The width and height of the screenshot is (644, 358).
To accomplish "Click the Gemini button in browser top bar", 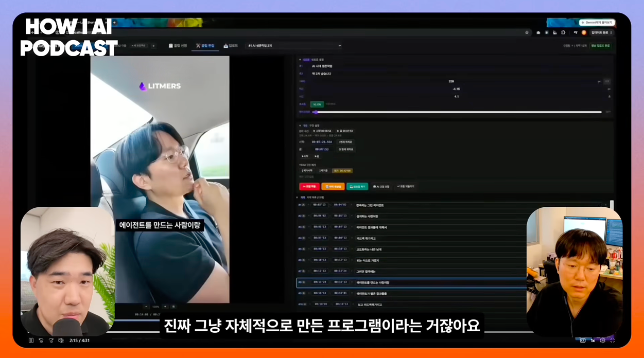I will click(x=597, y=23).
